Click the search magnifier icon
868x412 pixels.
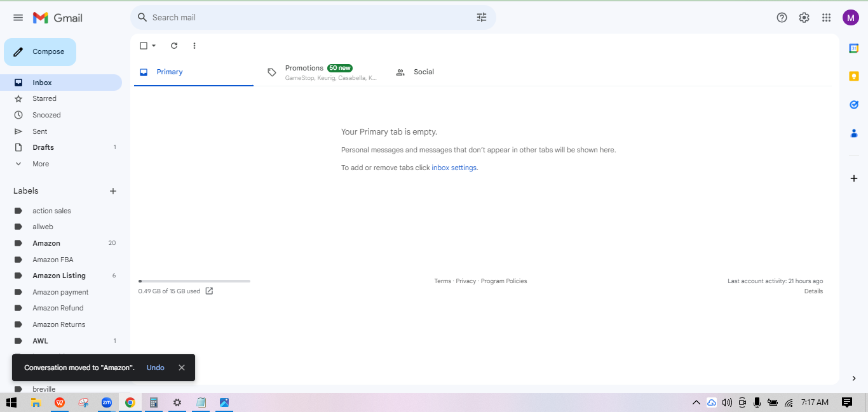click(142, 18)
